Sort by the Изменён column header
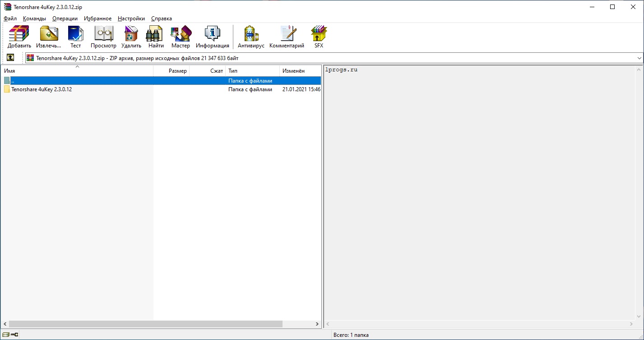Screen dimensions: 644x340 coord(301,71)
